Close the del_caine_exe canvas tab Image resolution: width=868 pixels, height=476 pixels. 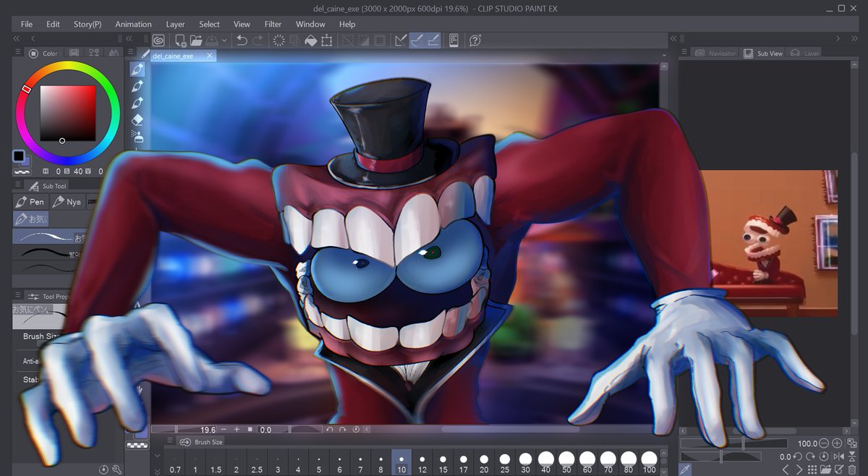(210, 56)
